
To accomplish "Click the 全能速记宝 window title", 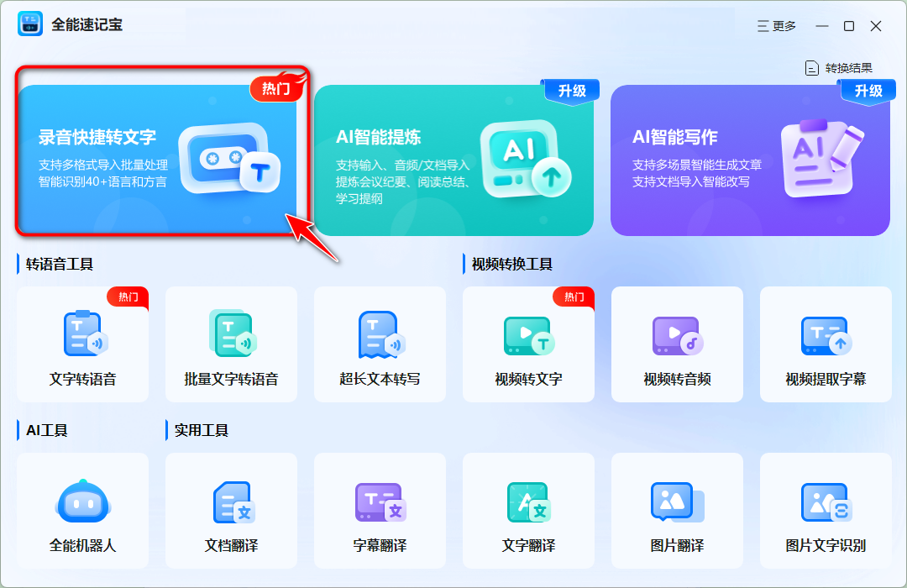I will 87,25.
